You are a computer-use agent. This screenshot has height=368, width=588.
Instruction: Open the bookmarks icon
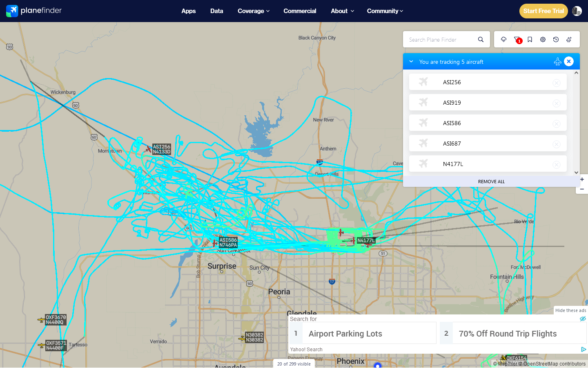pos(530,40)
